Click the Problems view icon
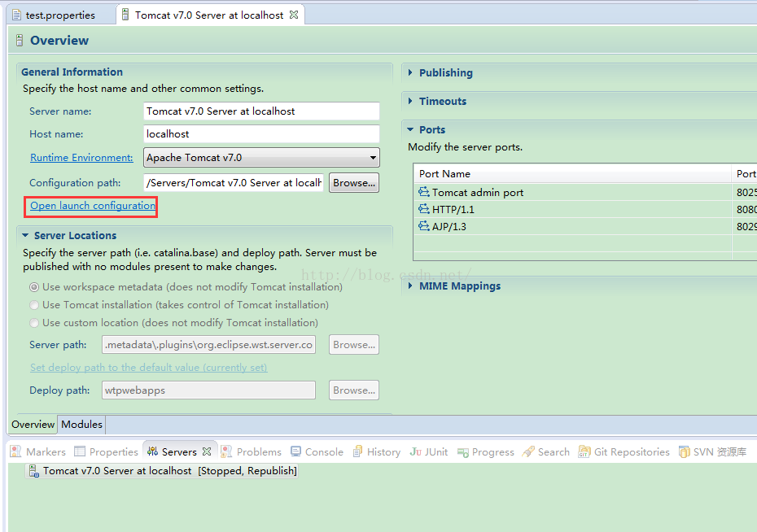The image size is (757, 532). pos(226,451)
